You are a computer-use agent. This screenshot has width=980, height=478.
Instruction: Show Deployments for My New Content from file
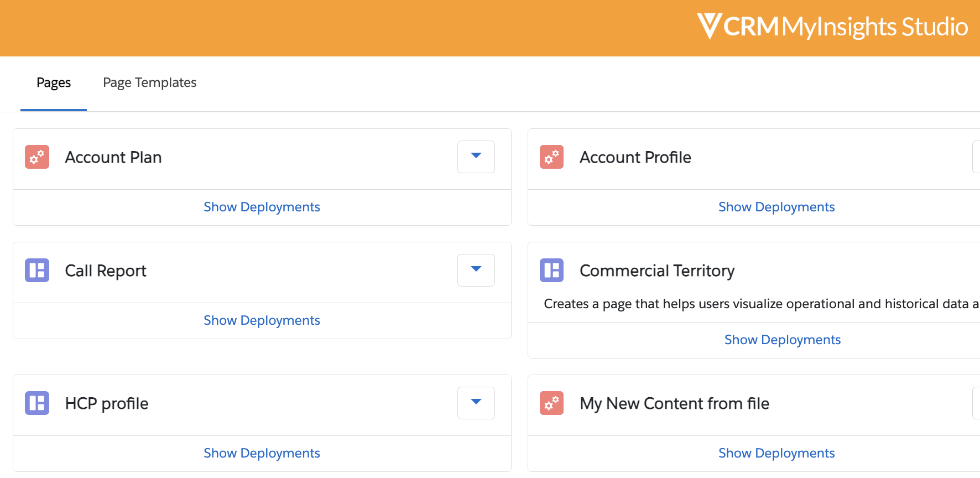pos(776,453)
